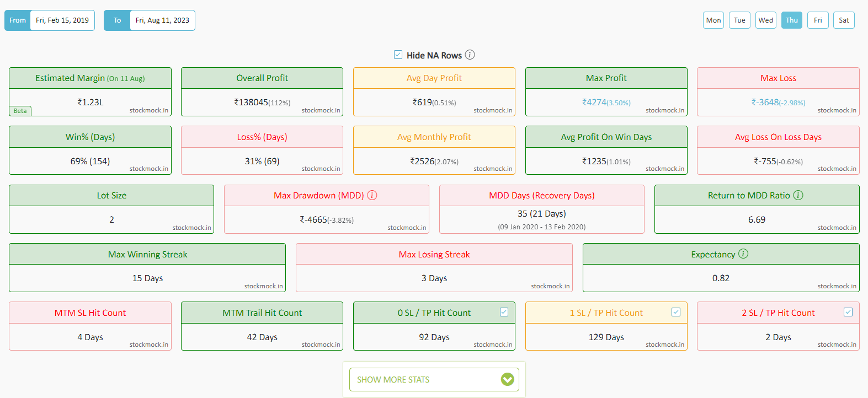Toggle Fri weekday filter
Image resolution: width=868 pixels, height=398 pixels.
coord(818,20)
